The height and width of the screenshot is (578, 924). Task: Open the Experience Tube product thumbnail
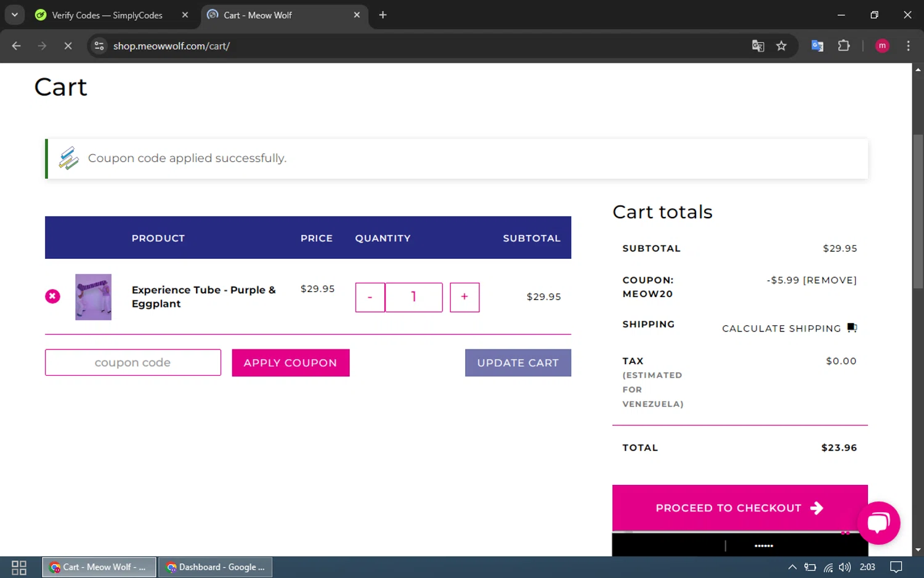tap(93, 297)
